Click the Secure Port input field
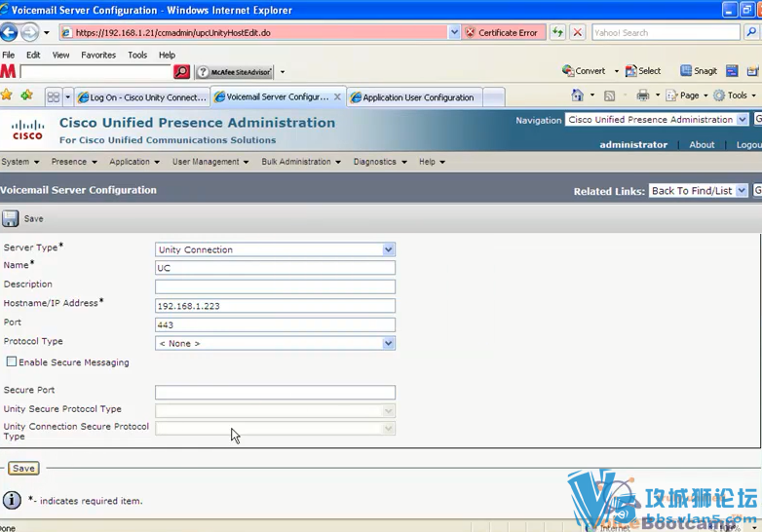 275,392
